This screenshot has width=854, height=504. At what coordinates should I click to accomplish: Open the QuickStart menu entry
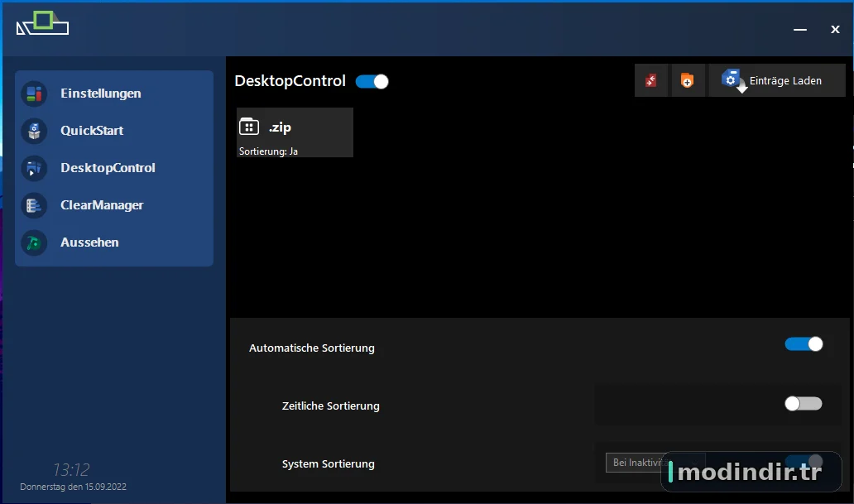pyautogui.click(x=92, y=131)
